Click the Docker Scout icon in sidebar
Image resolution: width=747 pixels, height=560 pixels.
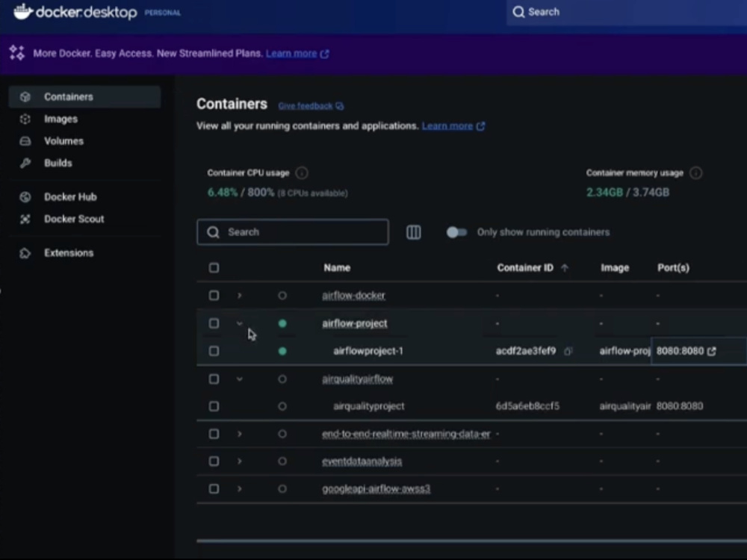[x=25, y=219]
